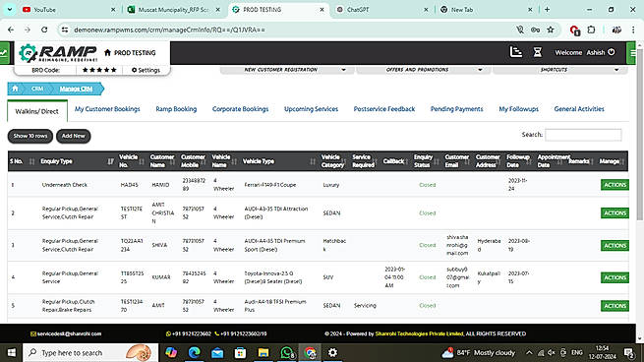Open browser extensions puzzle icon

591,30
